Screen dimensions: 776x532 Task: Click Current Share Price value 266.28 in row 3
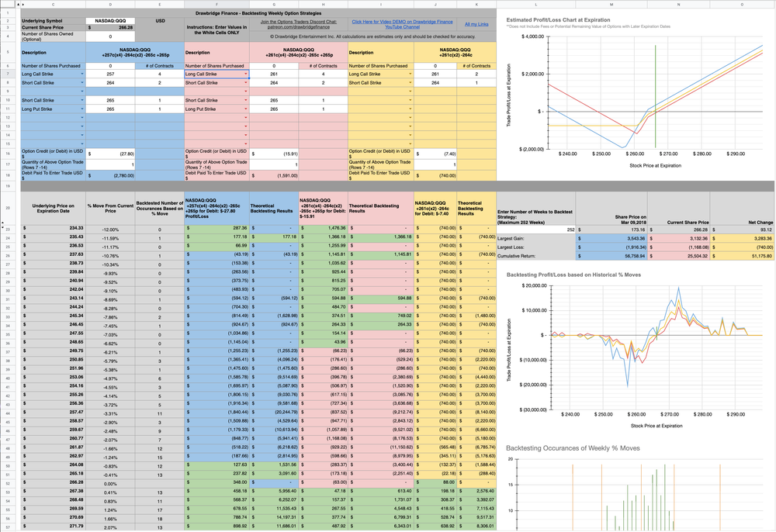point(110,28)
